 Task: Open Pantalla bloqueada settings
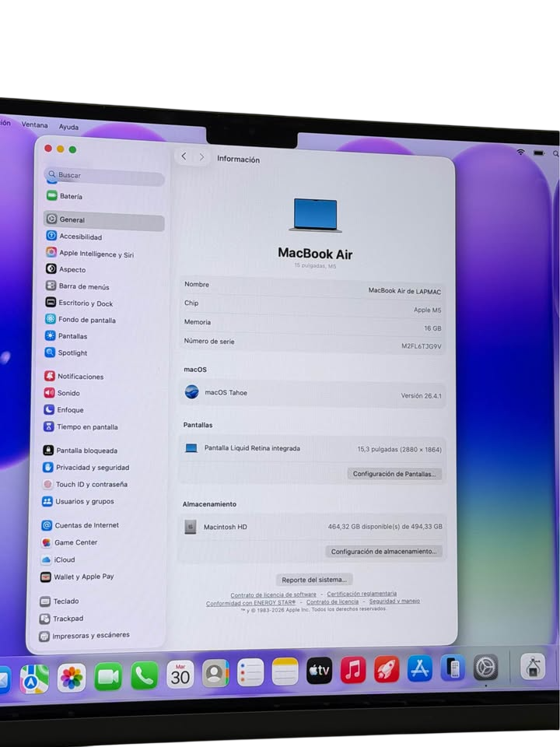click(80, 451)
